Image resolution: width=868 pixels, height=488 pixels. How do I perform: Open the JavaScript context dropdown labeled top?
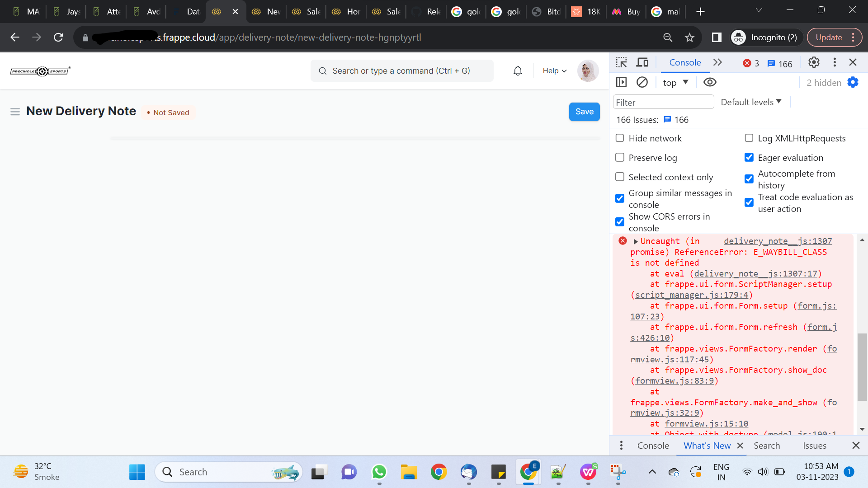[x=674, y=82]
